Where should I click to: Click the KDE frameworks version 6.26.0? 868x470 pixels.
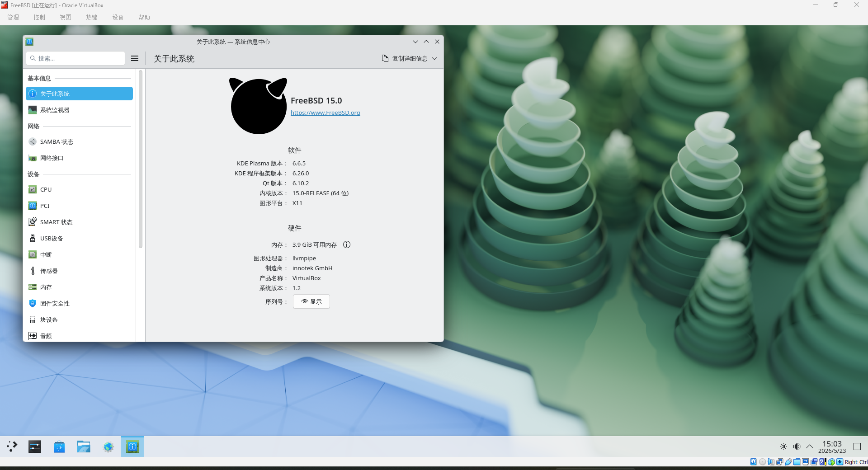(301, 173)
